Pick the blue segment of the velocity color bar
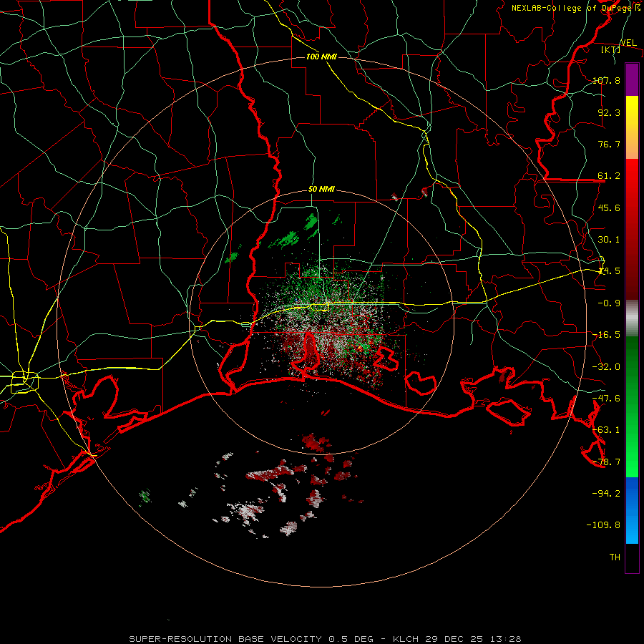Viewport: 644px width, 644px height. [632, 510]
